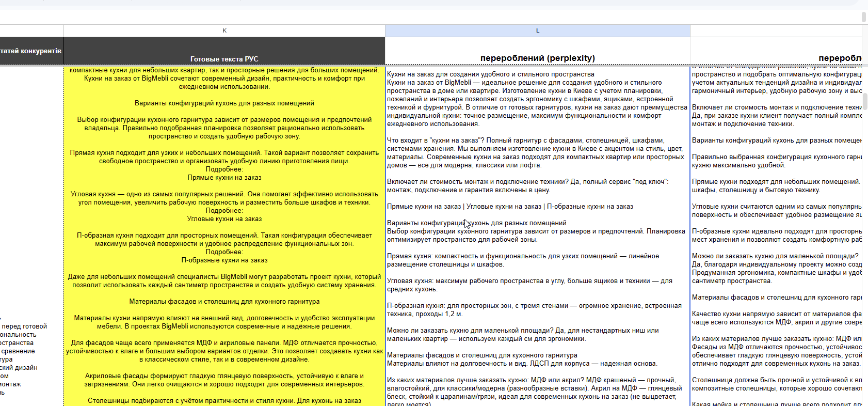The width and height of the screenshot is (868, 406).
Task: Select column L by its header letter
Action: point(538,30)
